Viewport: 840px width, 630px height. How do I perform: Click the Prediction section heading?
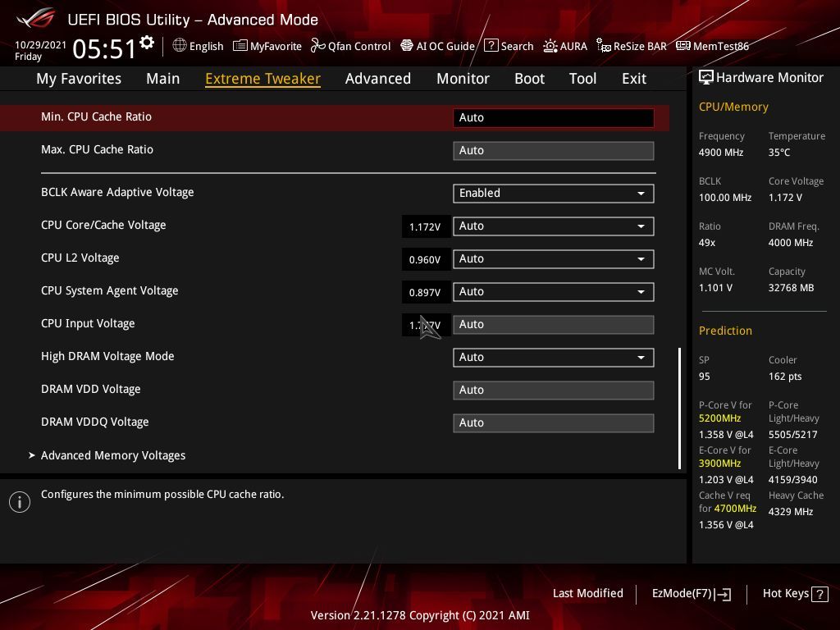725,331
